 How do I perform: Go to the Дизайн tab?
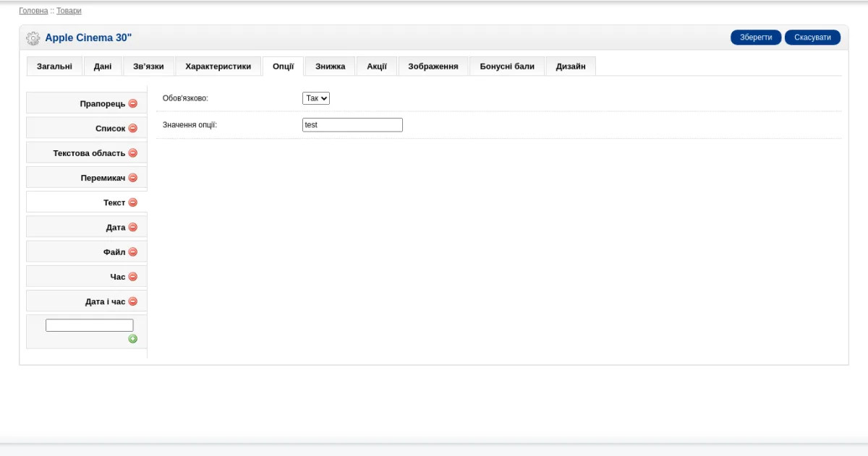571,66
